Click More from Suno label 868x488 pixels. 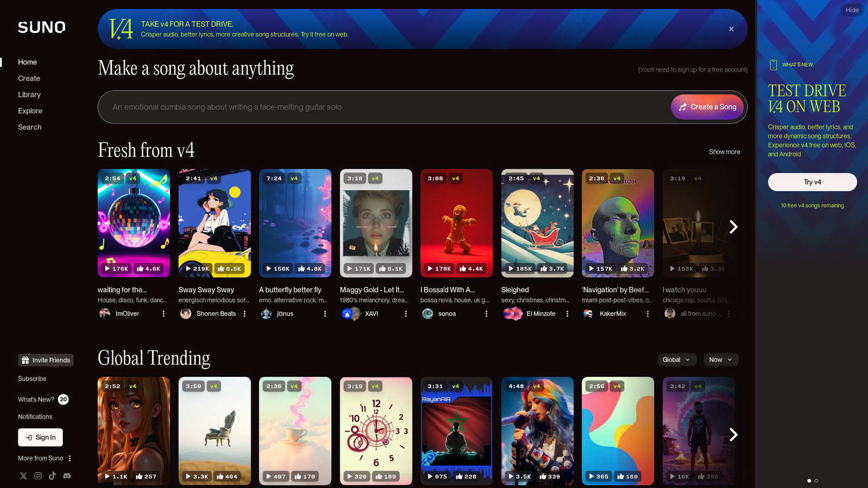(x=41, y=458)
